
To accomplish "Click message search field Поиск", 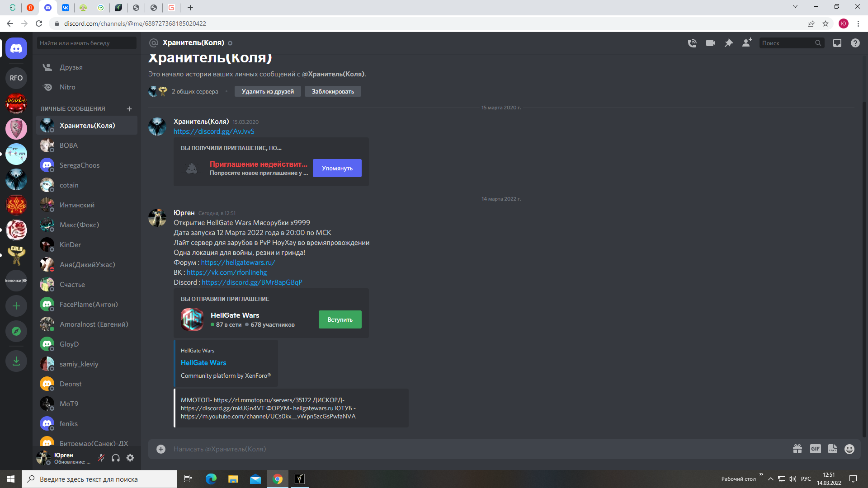I will point(792,43).
